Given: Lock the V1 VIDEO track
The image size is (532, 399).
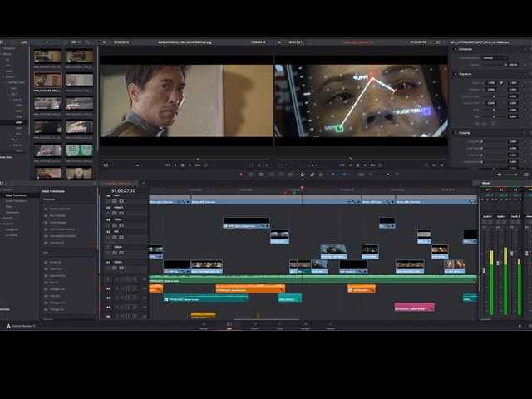Looking at the screenshot, I should (x=108, y=268).
